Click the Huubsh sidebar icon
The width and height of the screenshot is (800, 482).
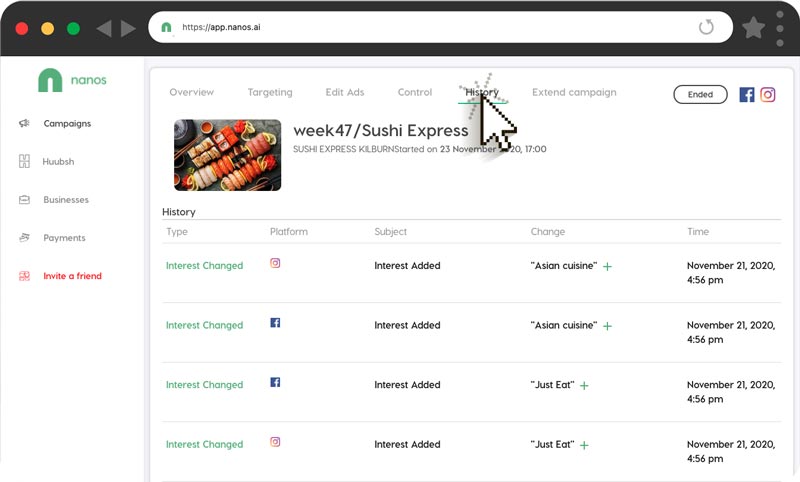pos(24,161)
